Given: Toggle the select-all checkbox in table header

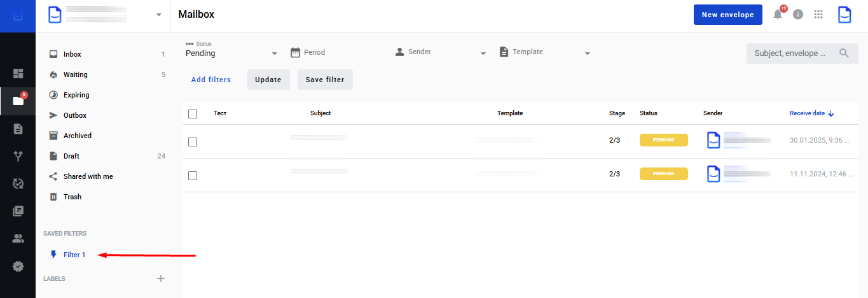Looking at the screenshot, I should tap(193, 114).
